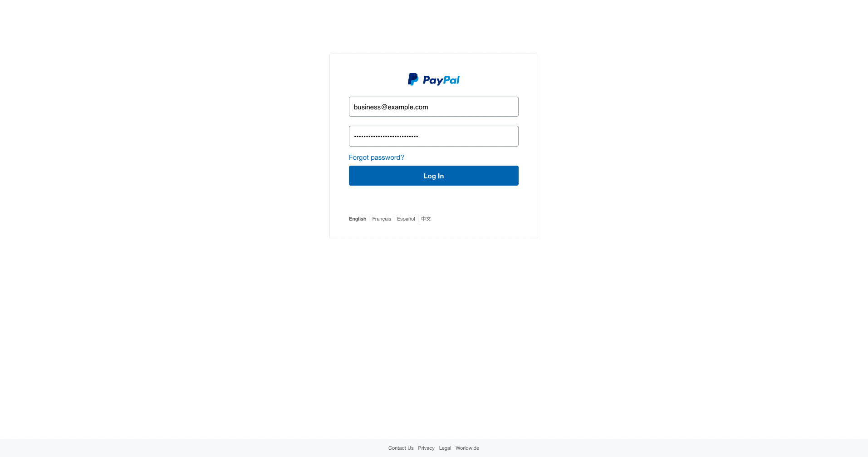
Task: Click the masked password dots
Action: coord(386,136)
